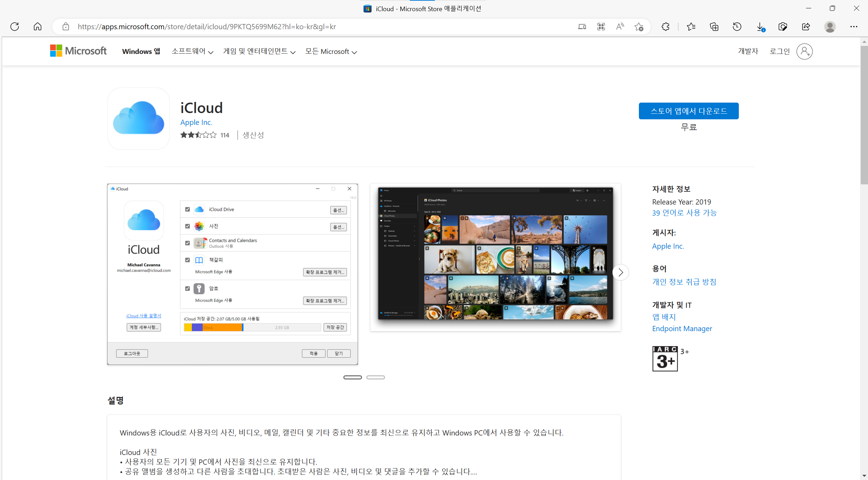Open the 개발자 link in header
868x480 pixels.
point(748,51)
